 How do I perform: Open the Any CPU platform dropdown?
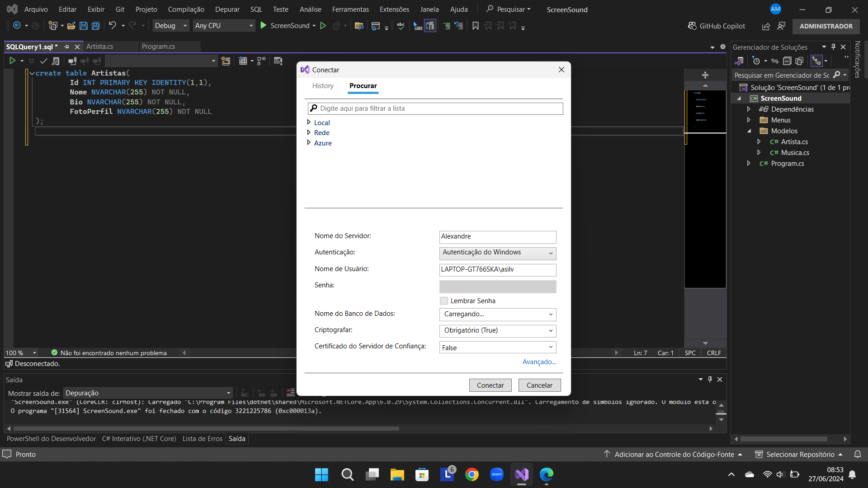click(224, 26)
